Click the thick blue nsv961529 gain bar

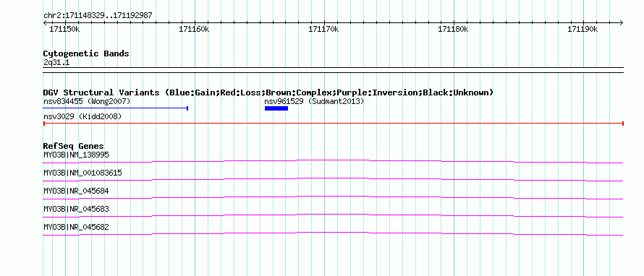[x=276, y=108]
